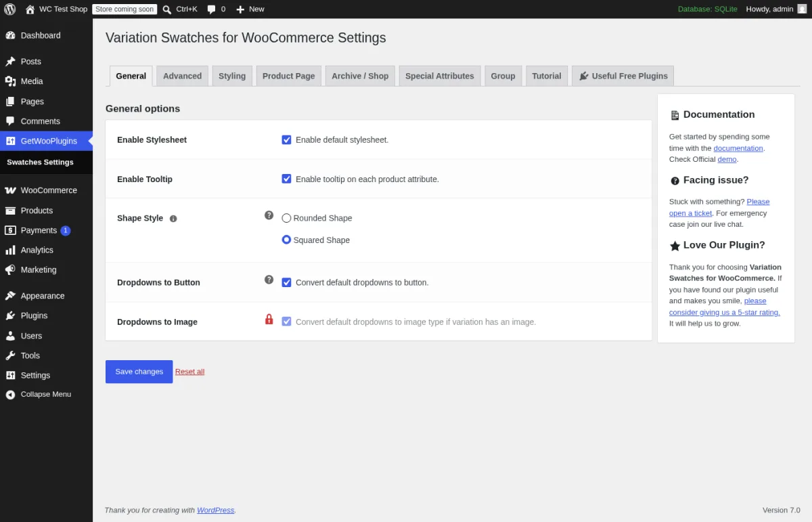
Task: Click the Users person icon in sidebar
Action: coord(10,336)
